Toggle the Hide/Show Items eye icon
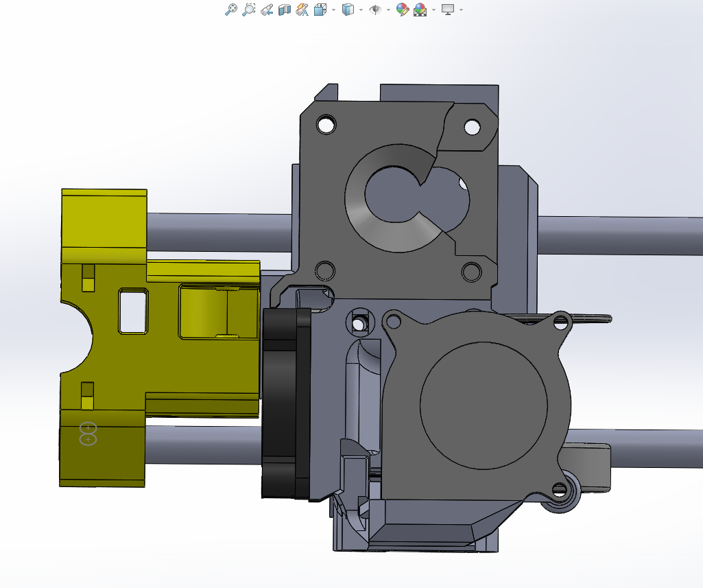The height and width of the screenshot is (588, 703). point(375,10)
